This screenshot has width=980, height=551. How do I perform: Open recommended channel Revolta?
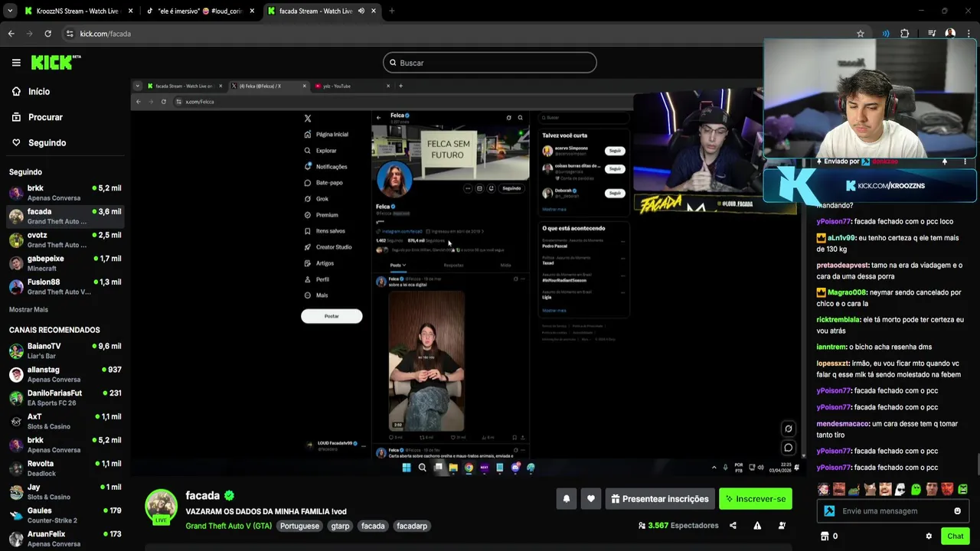point(65,468)
